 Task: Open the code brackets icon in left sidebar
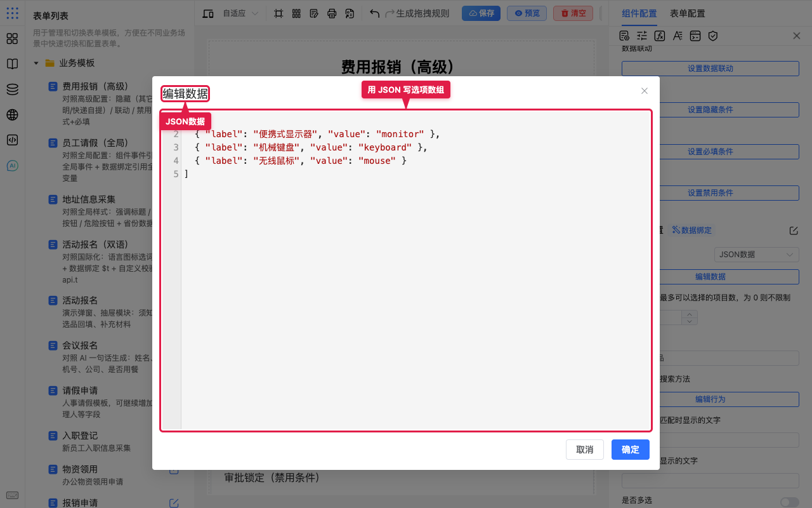coord(12,140)
